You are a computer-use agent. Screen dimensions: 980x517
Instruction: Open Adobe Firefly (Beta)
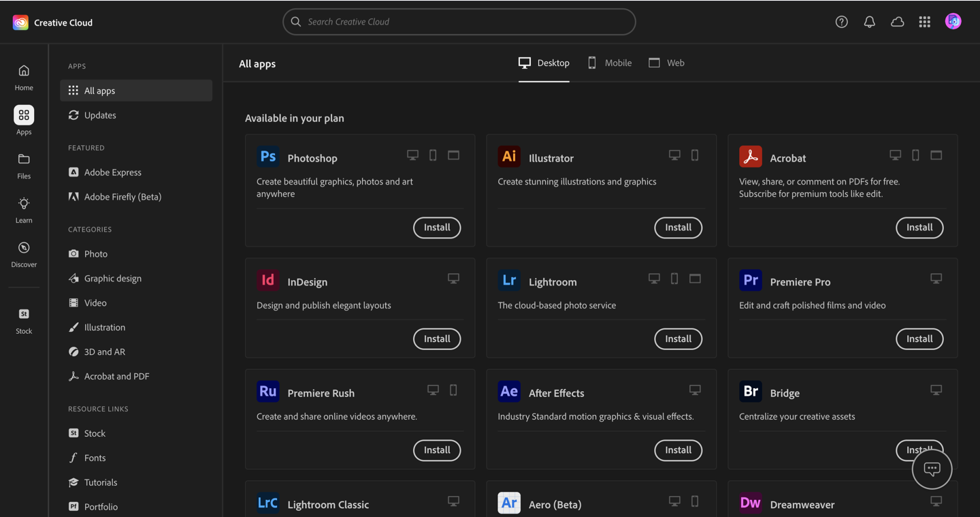[x=122, y=197]
